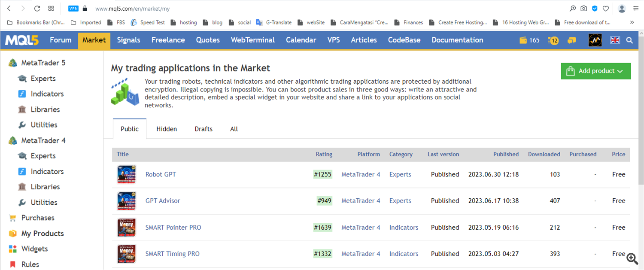The image size is (644, 270).
Task: Open the Signals section in the top menu
Action: click(x=128, y=40)
